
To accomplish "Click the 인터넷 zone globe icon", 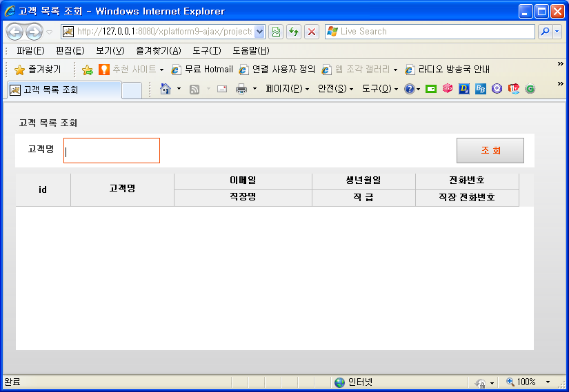I will (x=339, y=382).
